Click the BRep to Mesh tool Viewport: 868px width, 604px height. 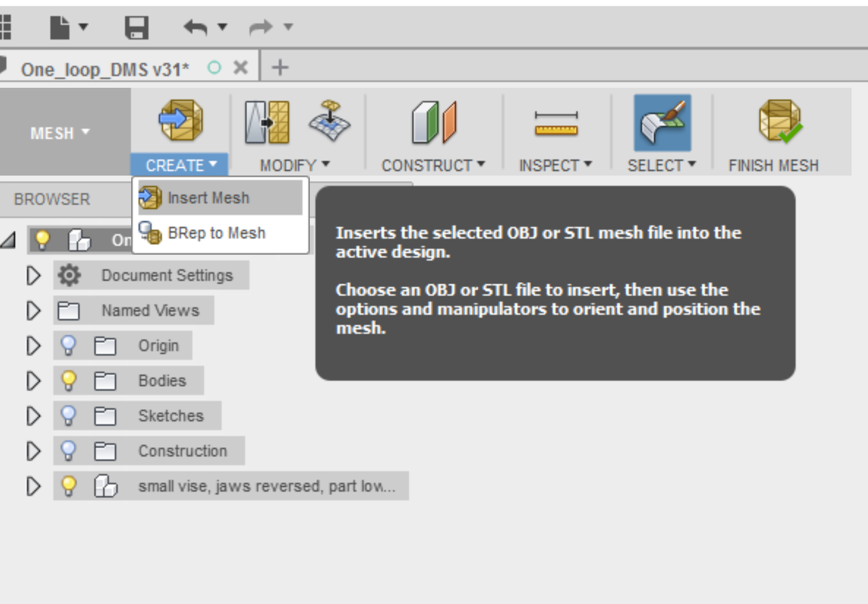pyautogui.click(x=217, y=234)
